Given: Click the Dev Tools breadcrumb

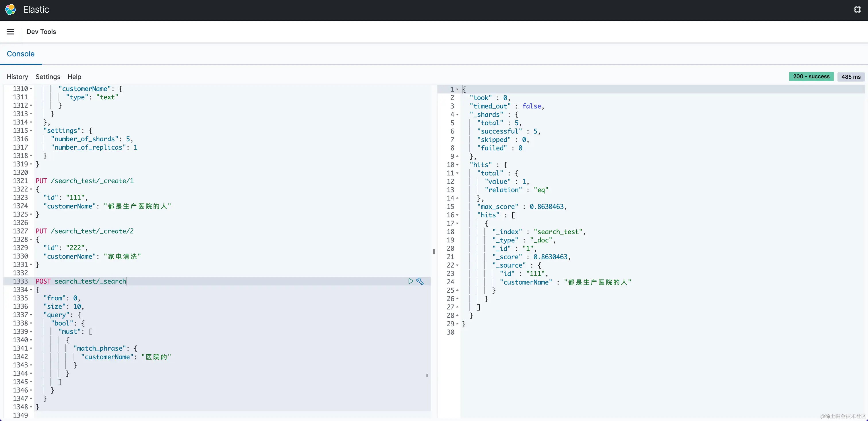Looking at the screenshot, I should pyautogui.click(x=41, y=32).
